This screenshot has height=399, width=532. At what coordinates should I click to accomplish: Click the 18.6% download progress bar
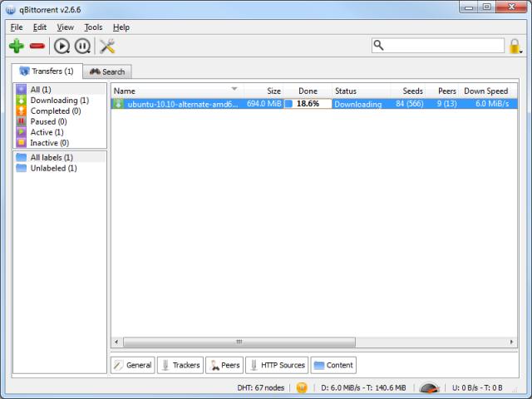pos(308,104)
